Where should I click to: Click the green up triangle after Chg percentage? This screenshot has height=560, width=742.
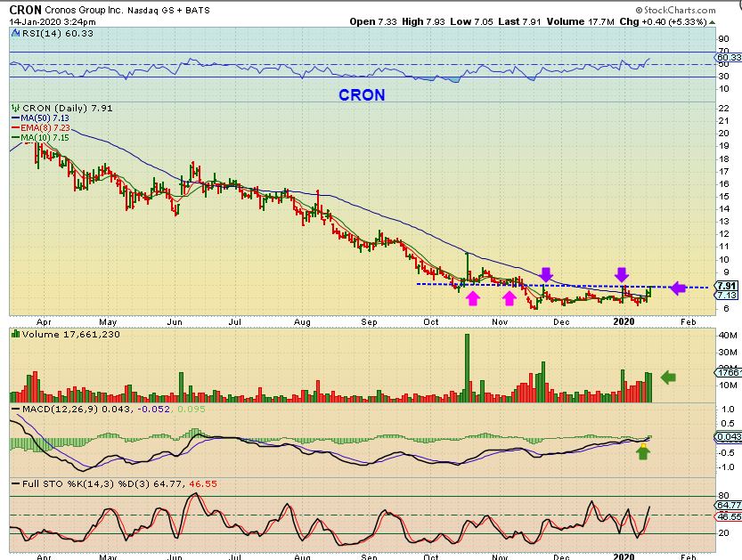[x=713, y=21]
